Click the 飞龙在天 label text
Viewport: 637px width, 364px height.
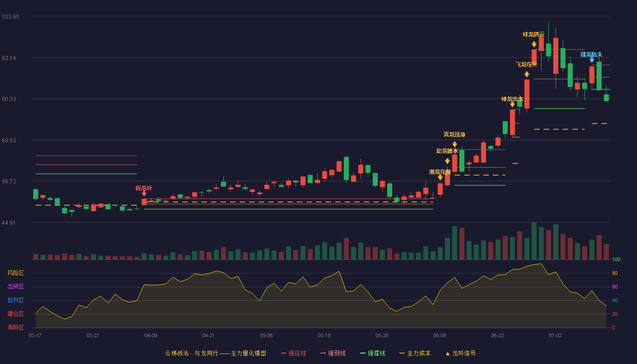point(527,64)
